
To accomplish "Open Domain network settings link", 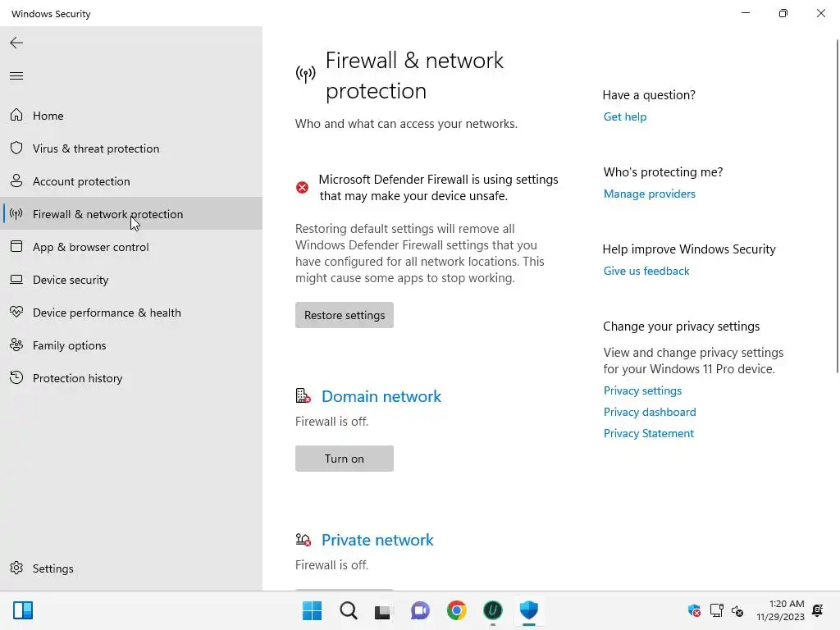I will point(381,396).
